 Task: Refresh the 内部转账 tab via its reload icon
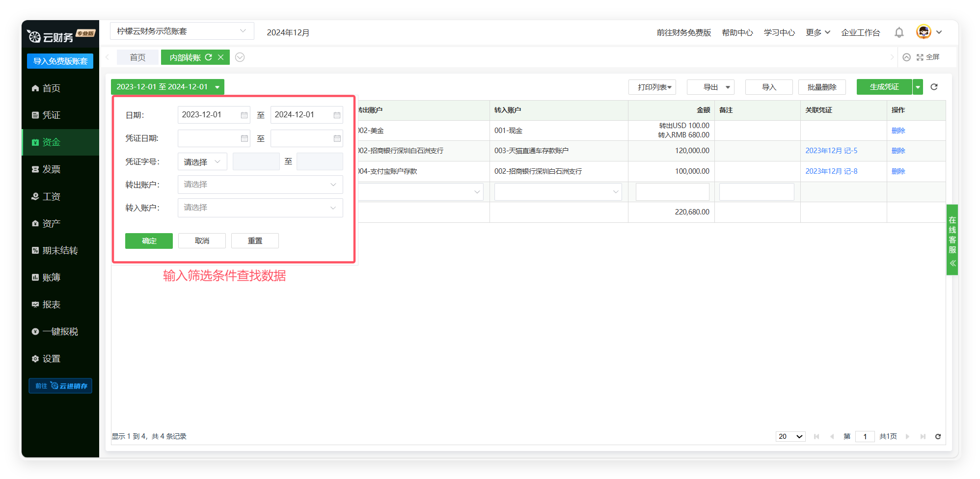tap(209, 57)
